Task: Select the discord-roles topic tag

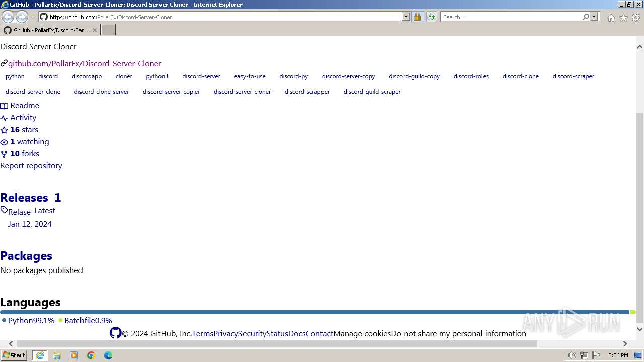Action: pyautogui.click(x=471, y=76)
